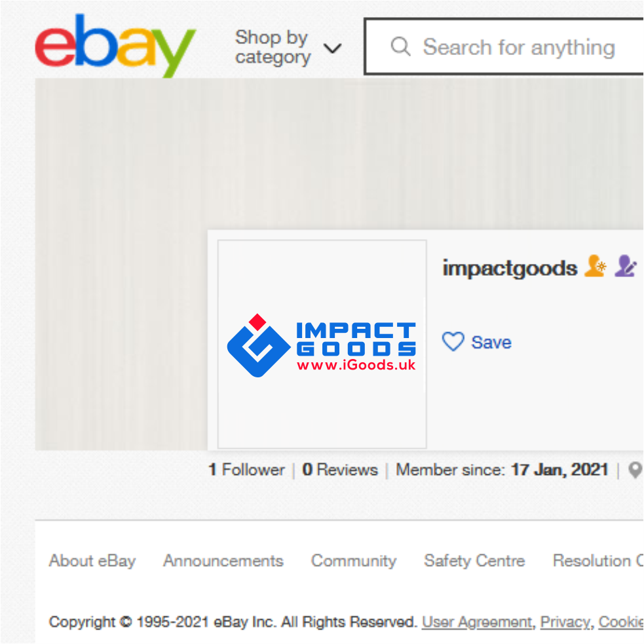This screenshot has width=644, height=644.
Task: View the 0 Reviews link
Action: (x=340, y=470)
